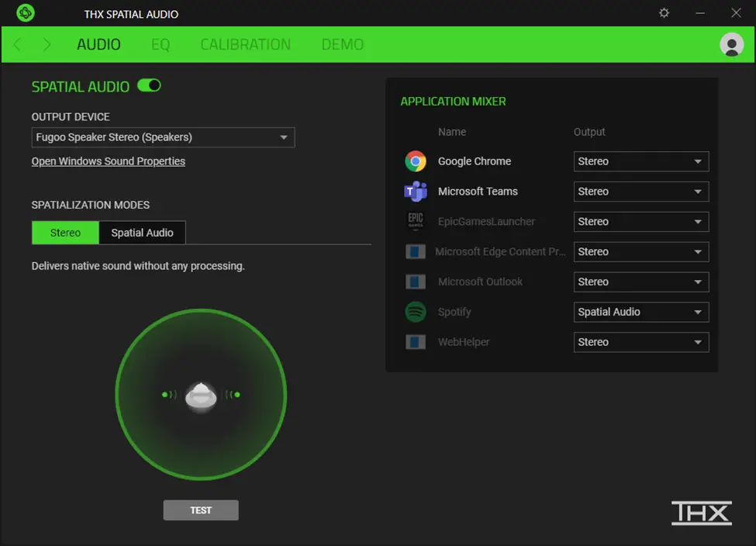Viewport: 756px width, 546px height.
Task: Select Stereo spatialization mode
Action: click(66, 233)
